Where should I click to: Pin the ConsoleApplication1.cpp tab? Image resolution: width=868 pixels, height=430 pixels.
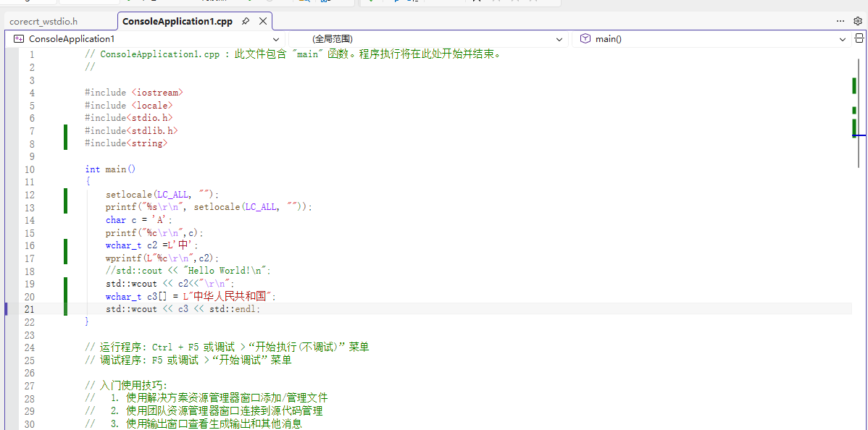coord(246,22)
